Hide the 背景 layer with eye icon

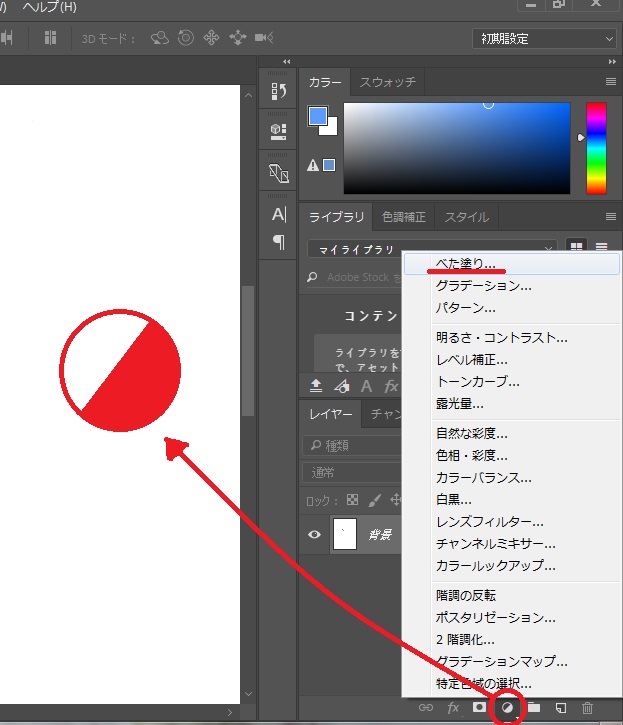pyautogui.click(x=315, y=535)
